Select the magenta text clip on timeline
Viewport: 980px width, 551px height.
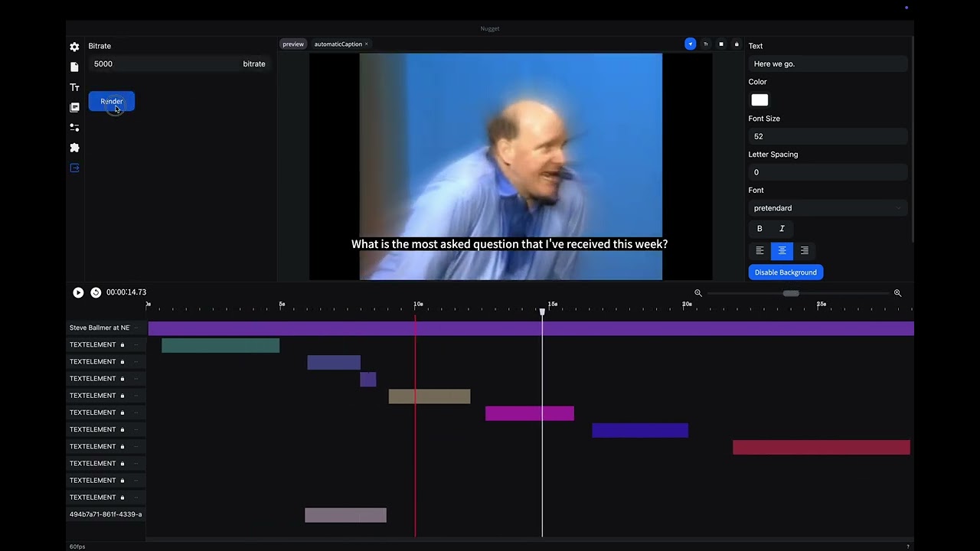coord(530,413)
